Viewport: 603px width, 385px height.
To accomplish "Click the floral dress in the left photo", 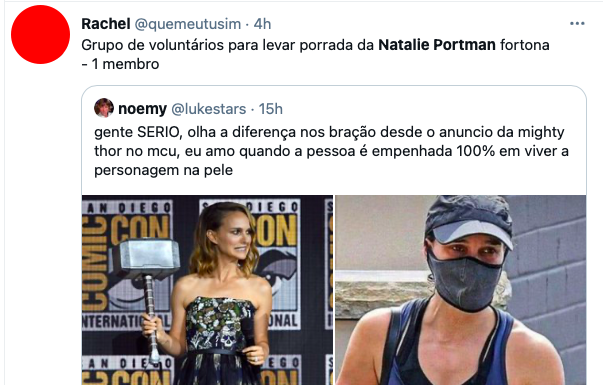I will point(219,340).
